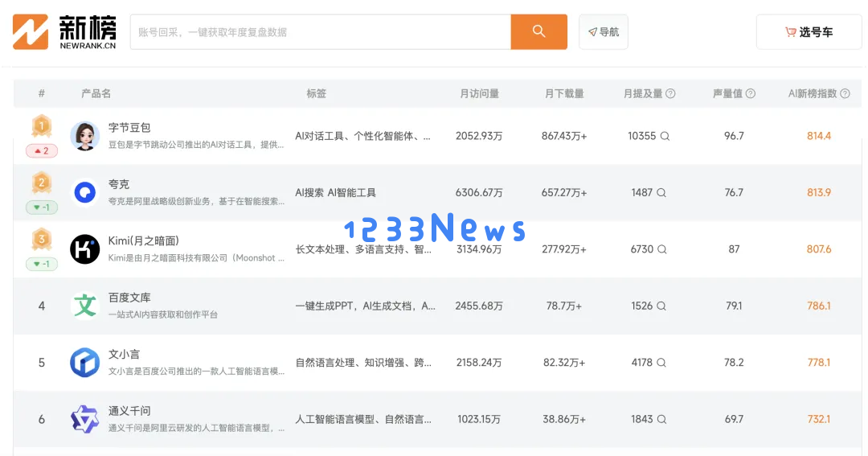868x456 pixels.
Task: Click the 2052.93万 monthly visits cell
Action: 479,136
